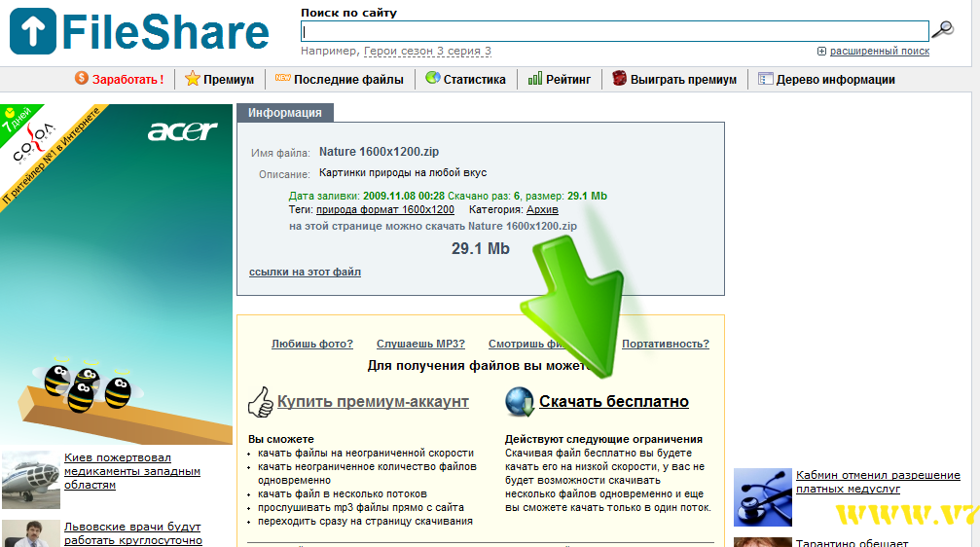The width and height of the screenshot is (980, 547).
Task: Focus the Поиск по сайту search field
Action: tap(615, 31)
